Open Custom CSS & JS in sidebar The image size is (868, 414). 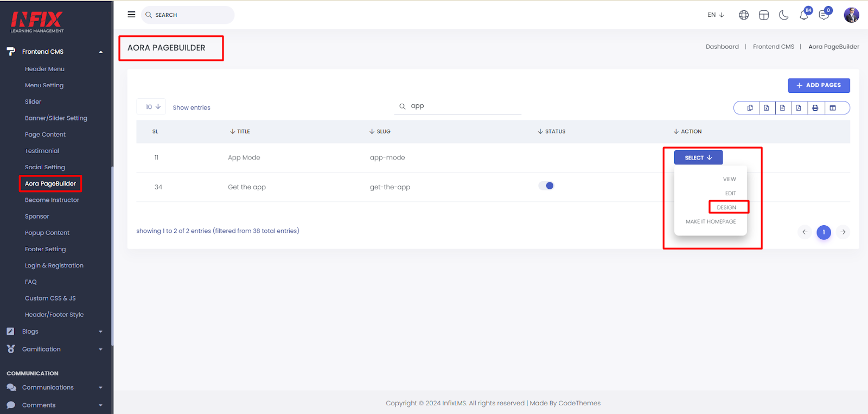coord(50,298)
